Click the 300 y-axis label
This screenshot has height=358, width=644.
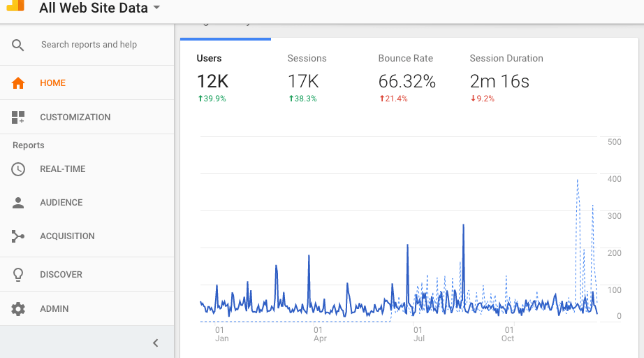point(615,216)
